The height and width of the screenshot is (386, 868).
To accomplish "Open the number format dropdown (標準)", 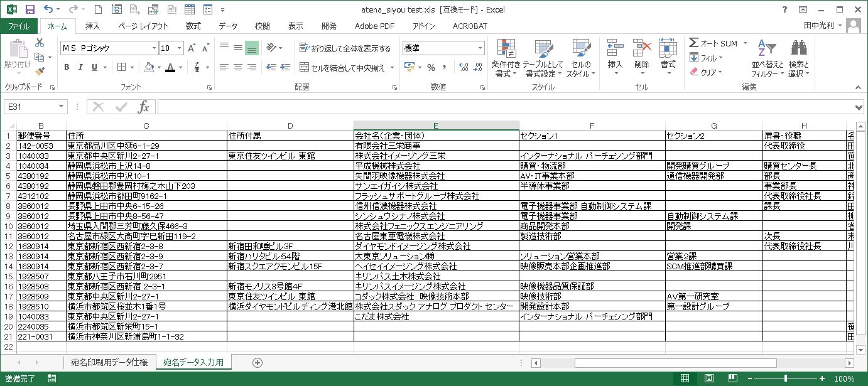I will coord(480,48).
